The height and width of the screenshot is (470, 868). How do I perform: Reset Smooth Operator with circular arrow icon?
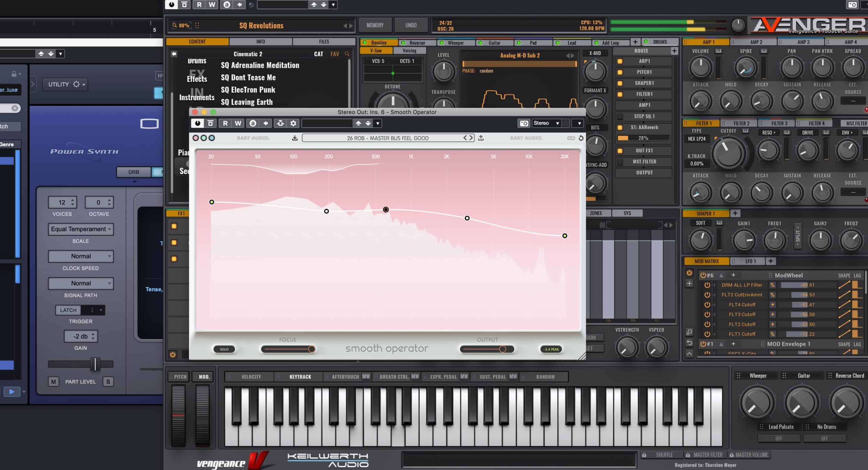click(x=581, y=138)
